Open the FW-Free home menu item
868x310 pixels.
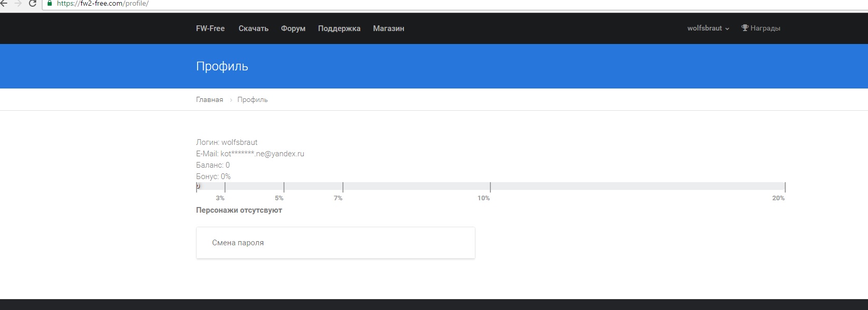tap(210, 28)
